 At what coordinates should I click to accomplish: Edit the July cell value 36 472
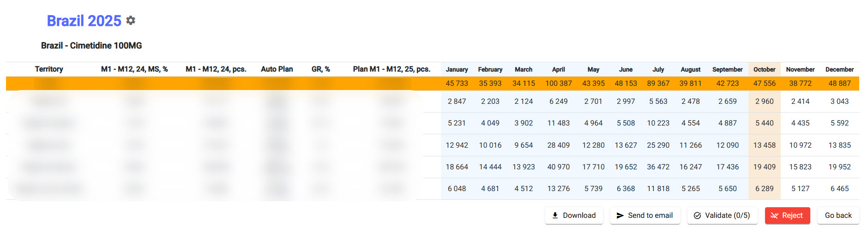(x=658, y=167)
